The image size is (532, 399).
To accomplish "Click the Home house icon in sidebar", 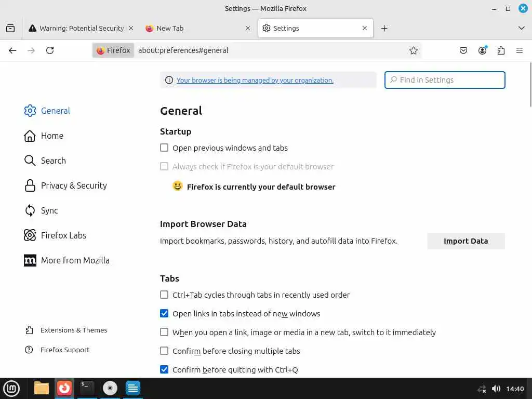I will (x=30, y=136).
